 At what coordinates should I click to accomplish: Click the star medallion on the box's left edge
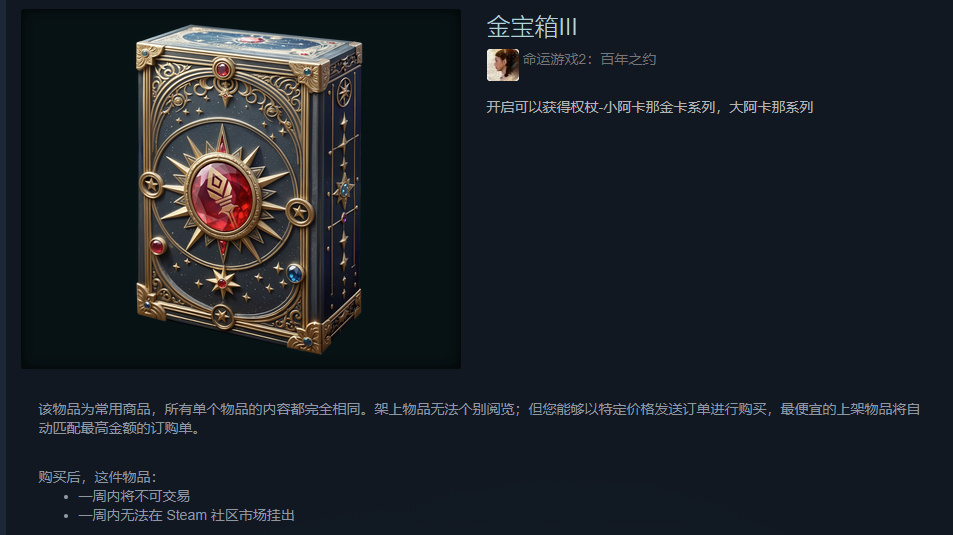click(x=151, y=184)
